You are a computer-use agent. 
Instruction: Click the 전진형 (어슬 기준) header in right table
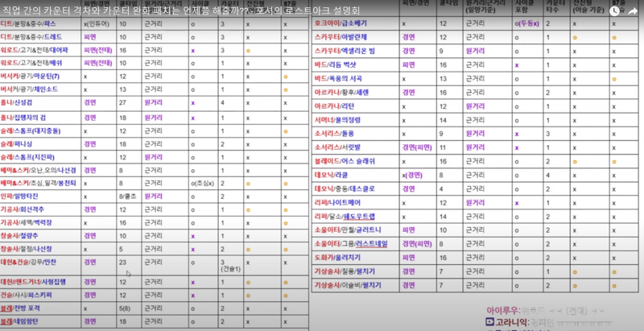point(590,7)
